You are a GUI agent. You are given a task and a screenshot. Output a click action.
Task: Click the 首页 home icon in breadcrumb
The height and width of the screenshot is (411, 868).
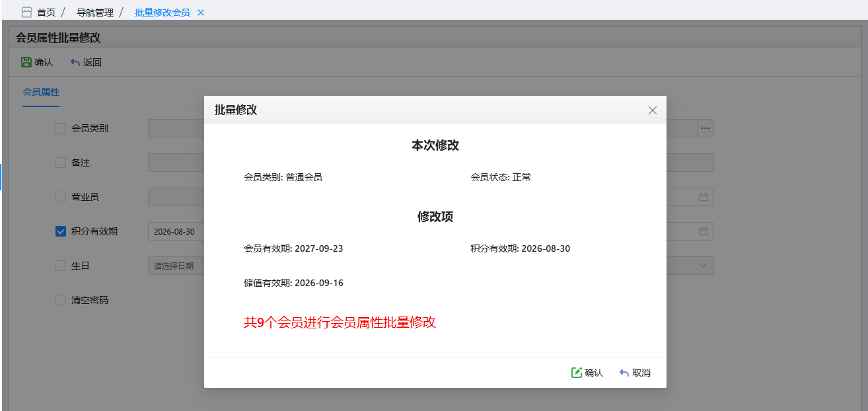tap(26, 13)
